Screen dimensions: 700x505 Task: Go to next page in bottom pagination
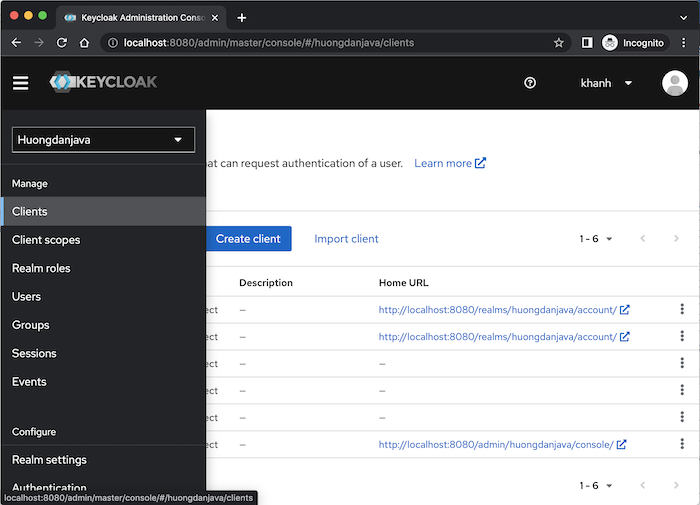click(676, 485)
